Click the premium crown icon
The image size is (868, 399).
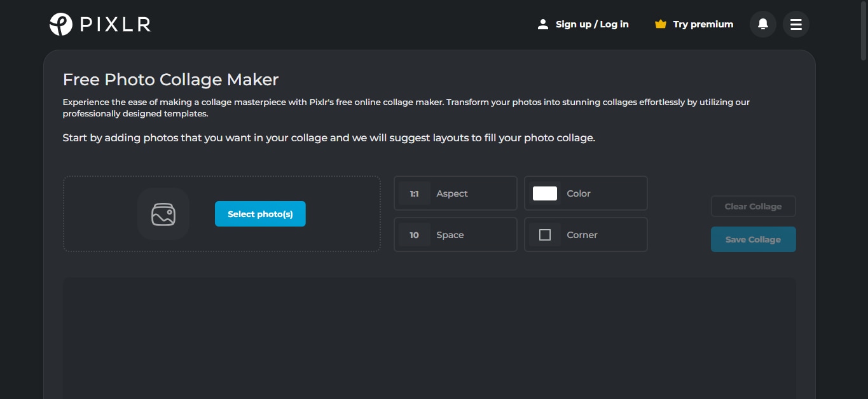coord(661,24)
